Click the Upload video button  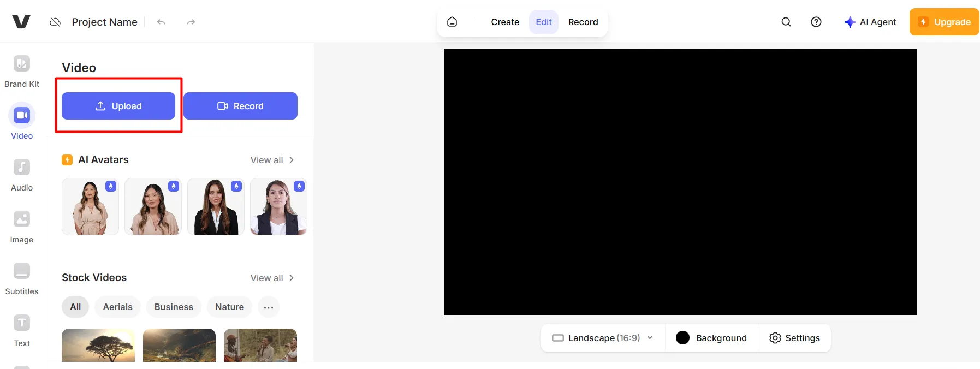pyautogui.click(x=118, y=106)
